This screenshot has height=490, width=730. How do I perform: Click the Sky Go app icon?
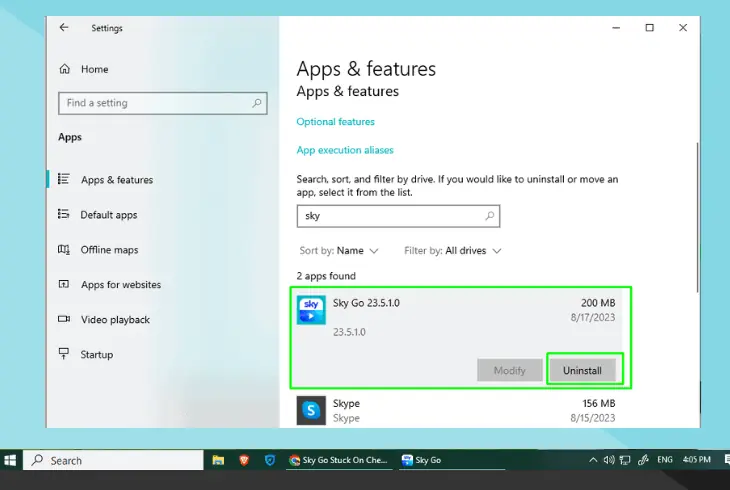coord(311,310)
